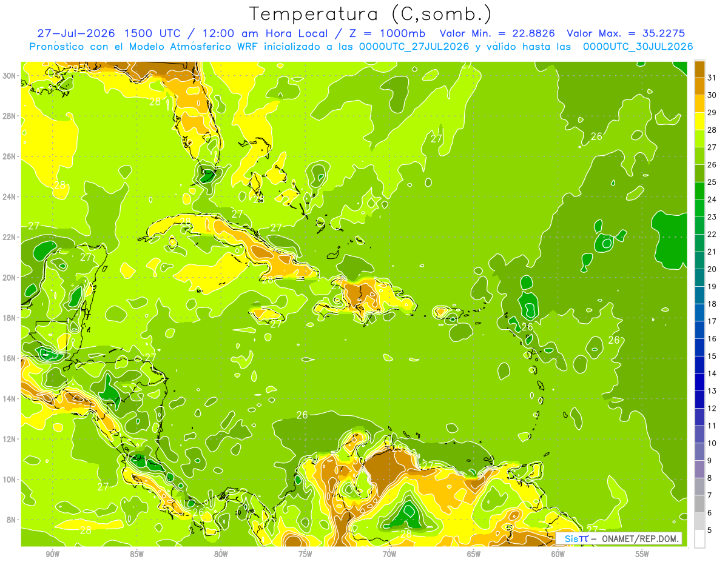The height and width of the screenshot is (562, 728).
Task: Click the 22N latitude axis label
Action: click(10, 237)
